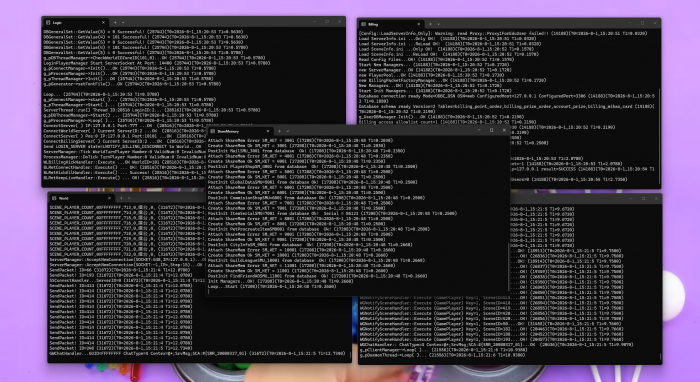Click the 'Database connection ready' Billing line
Viewport: 700px width, 382px height.
click(507, 98)
